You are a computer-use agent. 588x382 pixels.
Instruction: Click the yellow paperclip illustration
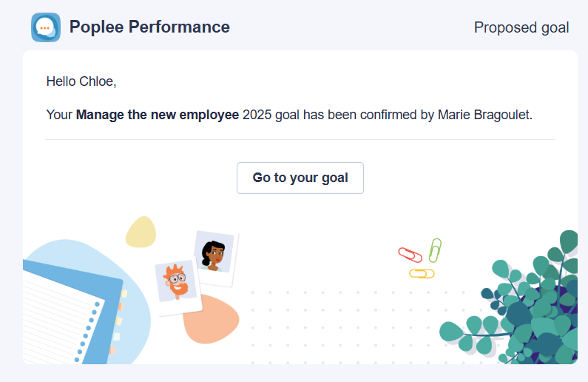[422, 274]
